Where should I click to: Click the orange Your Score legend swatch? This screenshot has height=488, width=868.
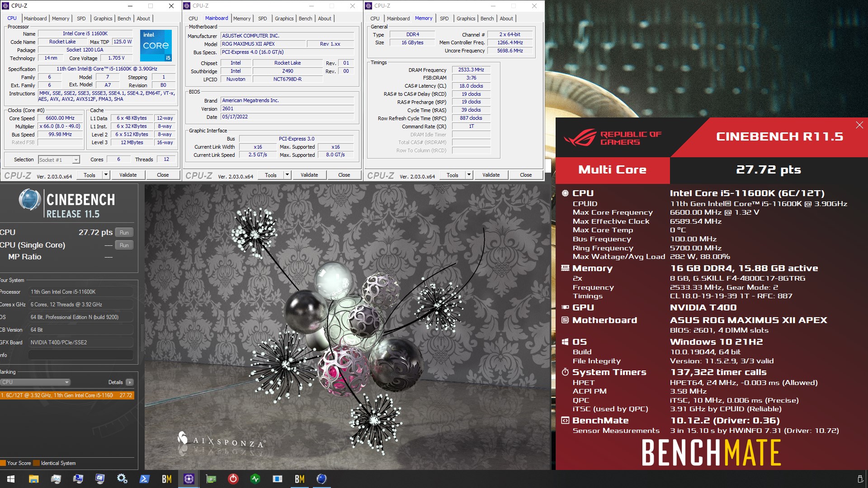[3, 463]
